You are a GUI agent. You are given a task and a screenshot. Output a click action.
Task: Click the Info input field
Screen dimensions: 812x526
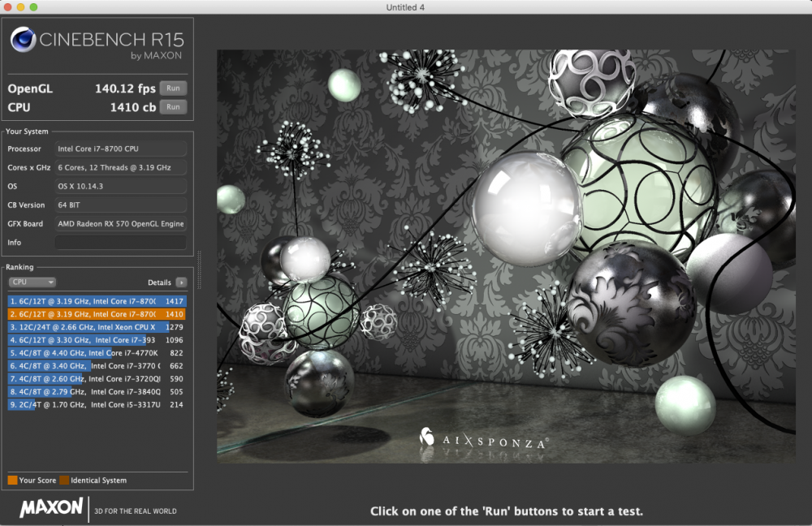click(121, 242)
